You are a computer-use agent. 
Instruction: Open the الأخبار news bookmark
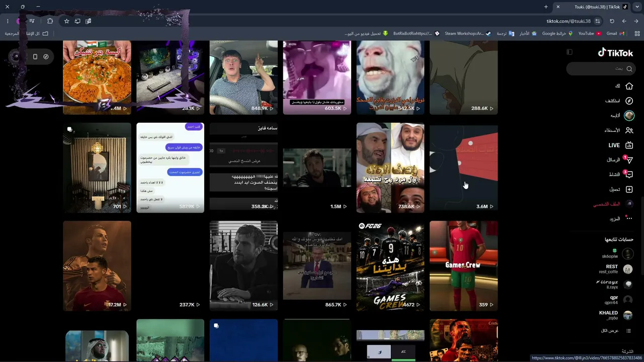point(528,34)
